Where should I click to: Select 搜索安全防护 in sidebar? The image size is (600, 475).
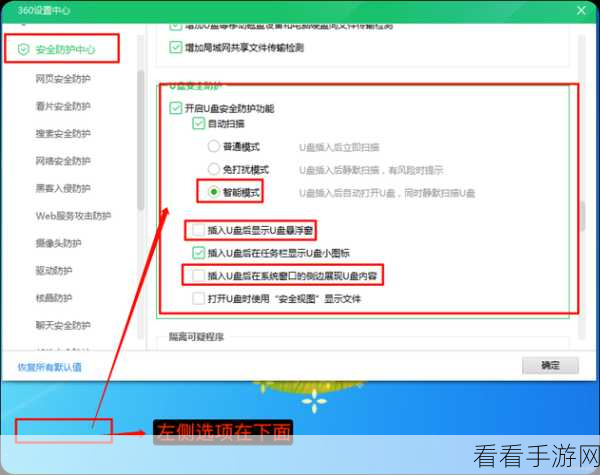(63, 134)
